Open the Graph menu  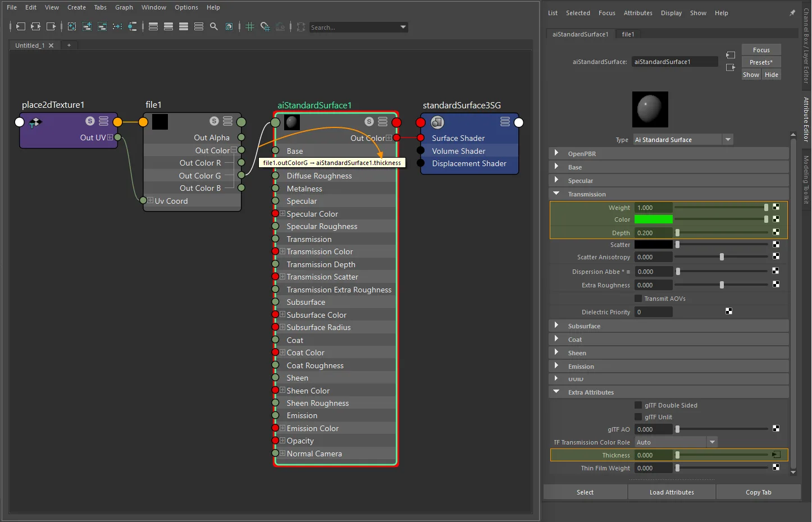click(124, 7)
